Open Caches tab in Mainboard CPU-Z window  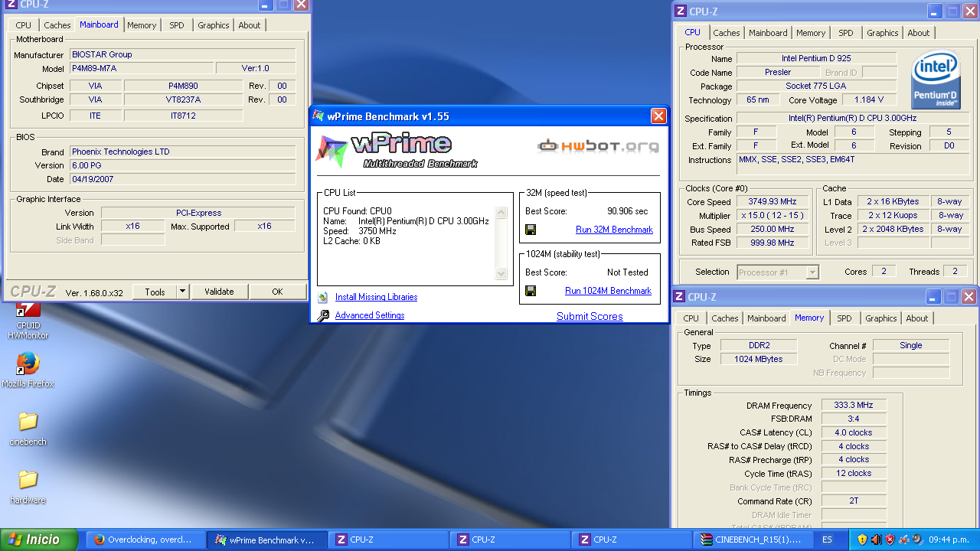point(57,25)
